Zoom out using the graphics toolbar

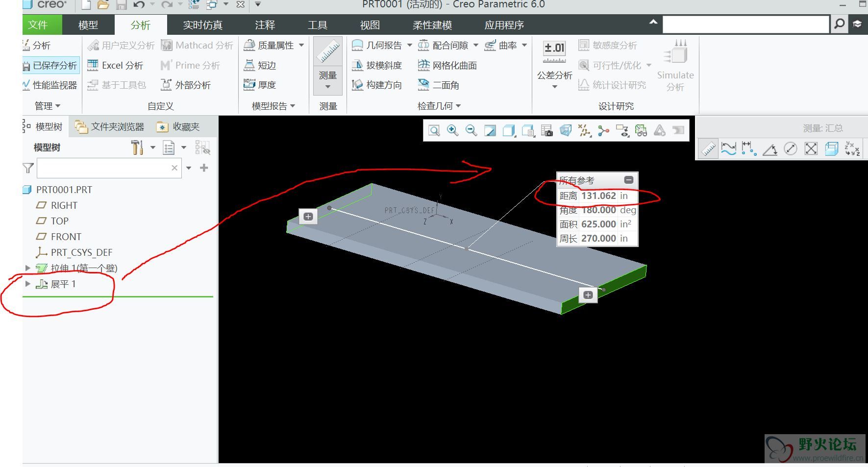click(471, 130)
